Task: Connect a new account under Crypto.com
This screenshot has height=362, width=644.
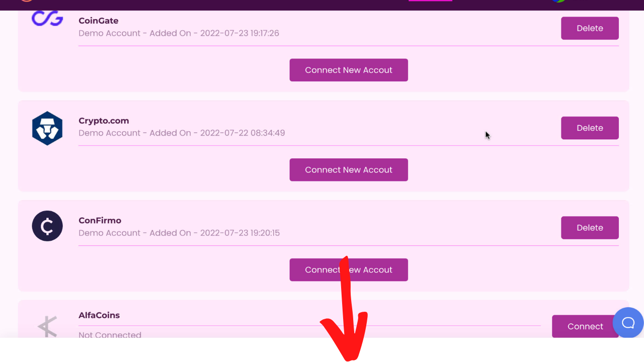Action: coord(349,170)
